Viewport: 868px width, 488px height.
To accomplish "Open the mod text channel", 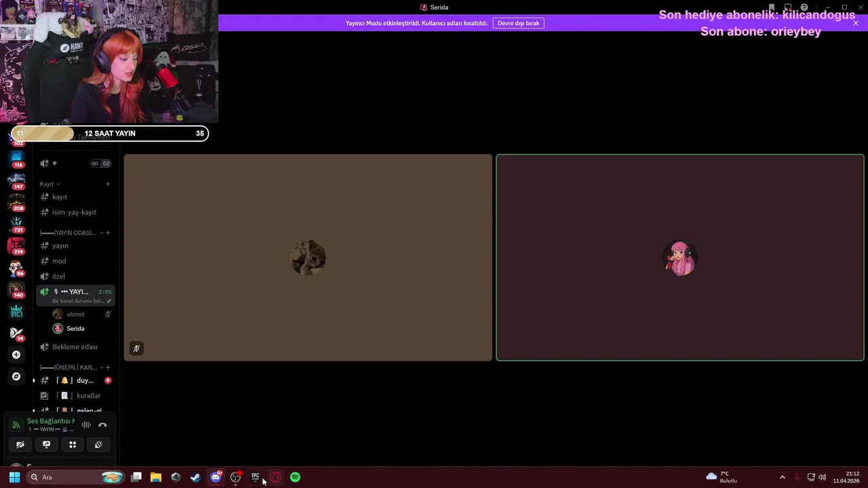I will [x=75, y=261].
